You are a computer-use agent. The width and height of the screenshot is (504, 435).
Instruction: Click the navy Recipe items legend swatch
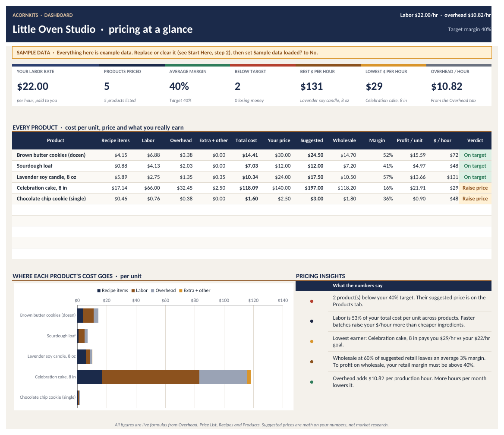click(99, 291)
